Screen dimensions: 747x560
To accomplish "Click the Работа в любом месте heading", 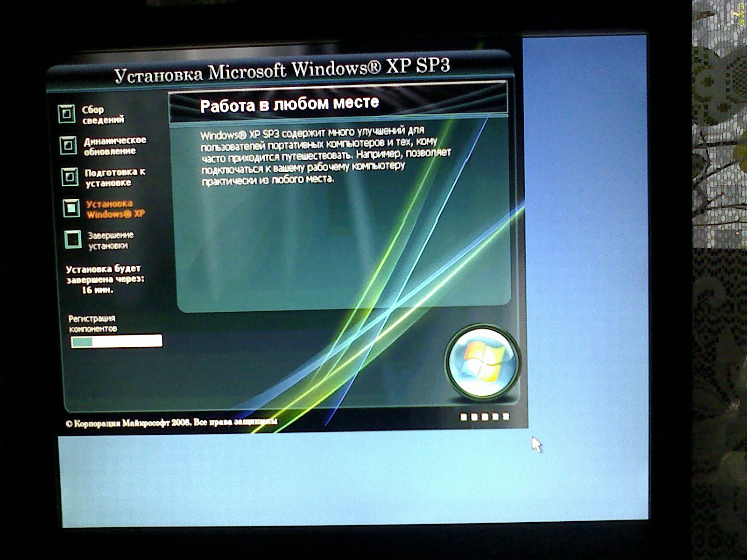I will pos(289,104).
